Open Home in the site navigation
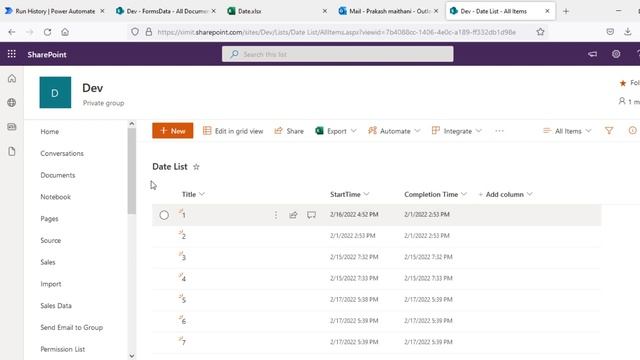This screenshot has height=360, width=640. point(49,131)
